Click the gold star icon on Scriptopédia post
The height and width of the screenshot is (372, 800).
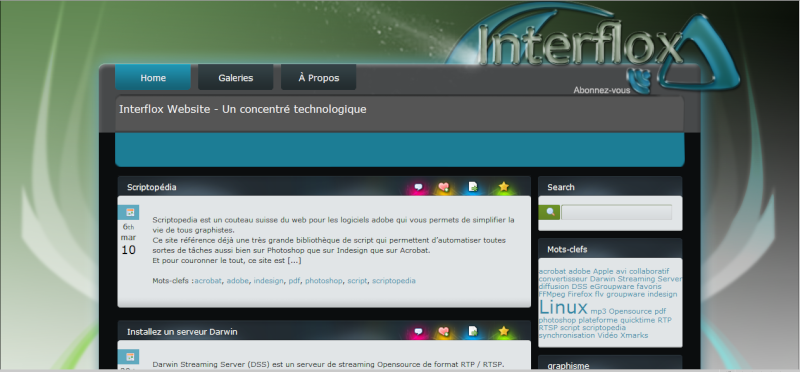(x=504, y=187)
